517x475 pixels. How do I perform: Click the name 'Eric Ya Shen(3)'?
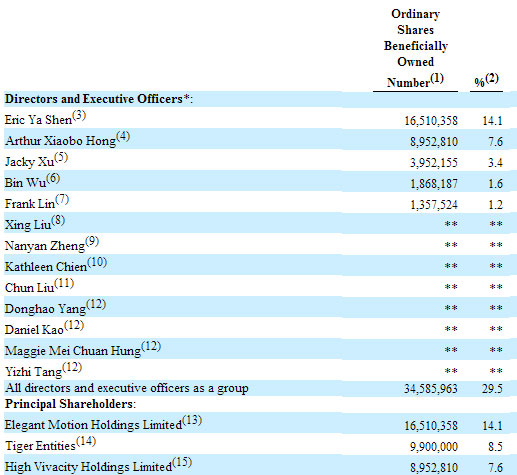pyautogui.click(x=45, y=118)
